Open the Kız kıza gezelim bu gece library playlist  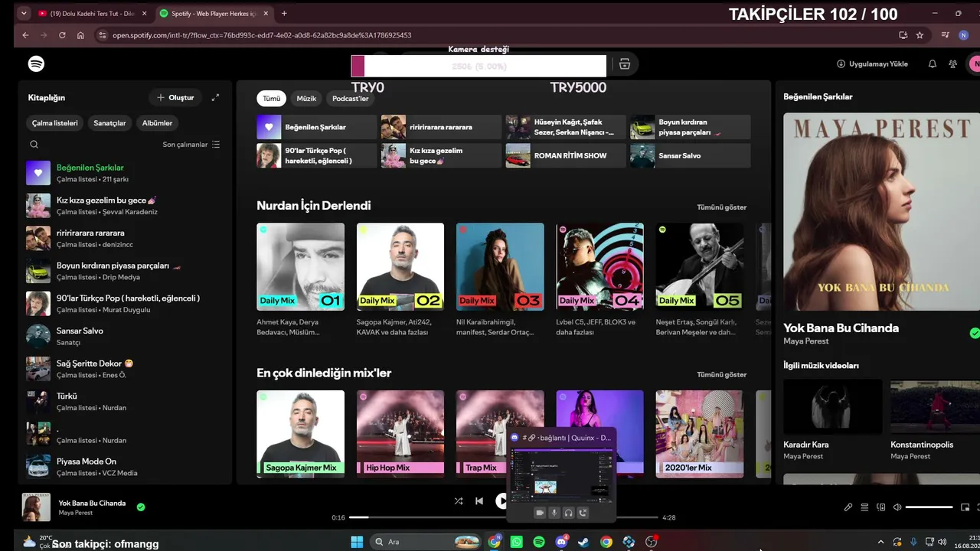[x=125, y=206]
